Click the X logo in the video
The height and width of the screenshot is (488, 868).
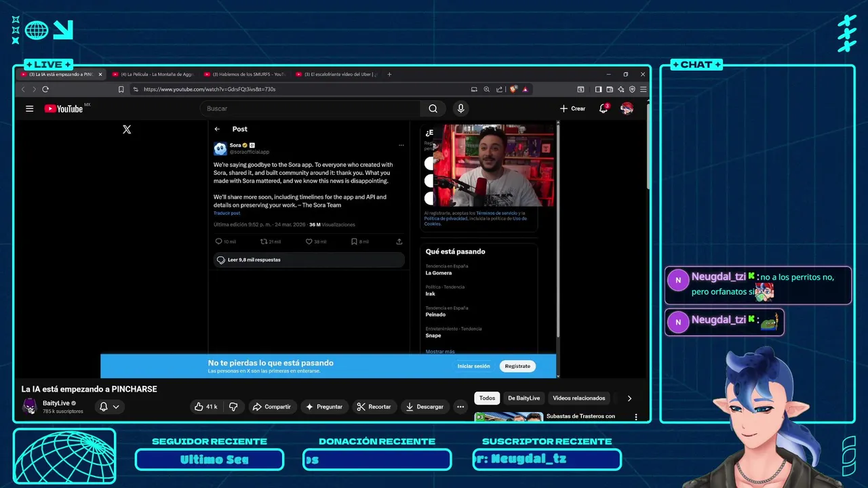(127, 129)
